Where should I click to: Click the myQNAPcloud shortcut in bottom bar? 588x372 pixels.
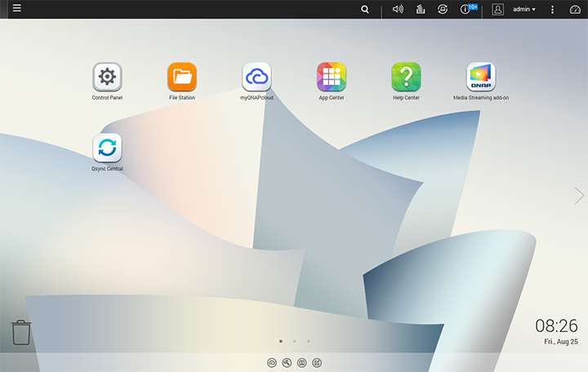pos(272,362)
